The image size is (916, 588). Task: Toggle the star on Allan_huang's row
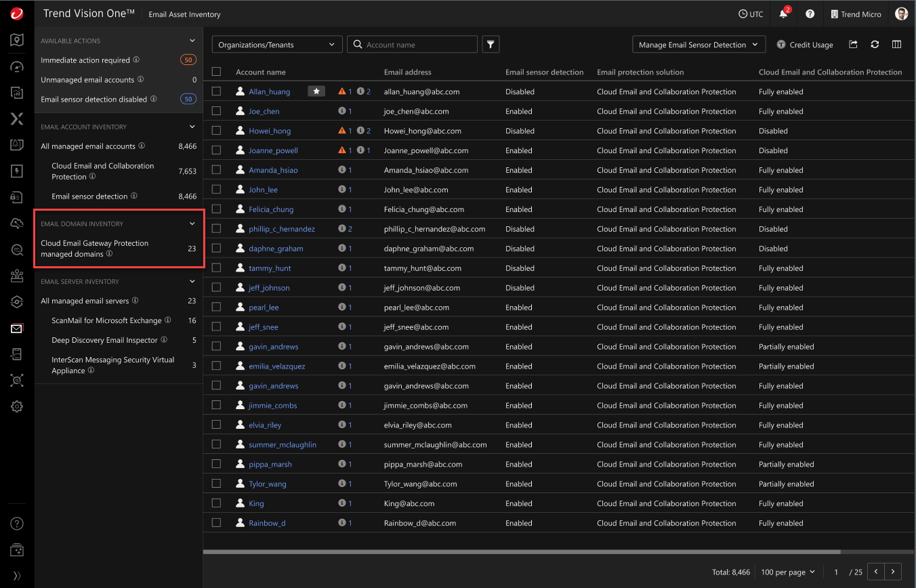point(316,90)
